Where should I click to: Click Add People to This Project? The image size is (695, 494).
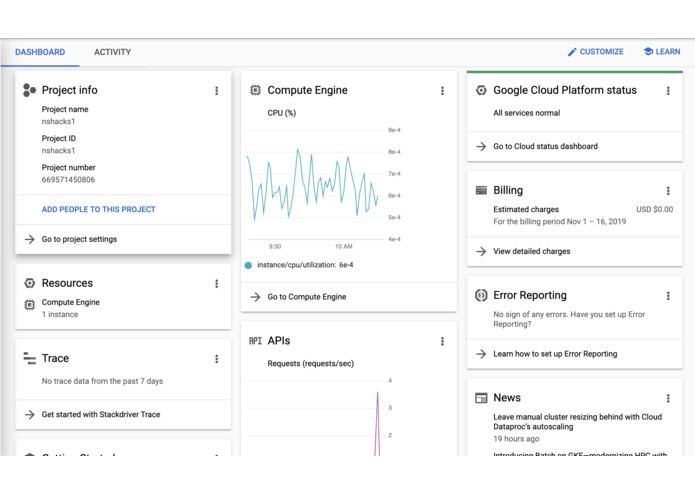[x=98, y=210]
